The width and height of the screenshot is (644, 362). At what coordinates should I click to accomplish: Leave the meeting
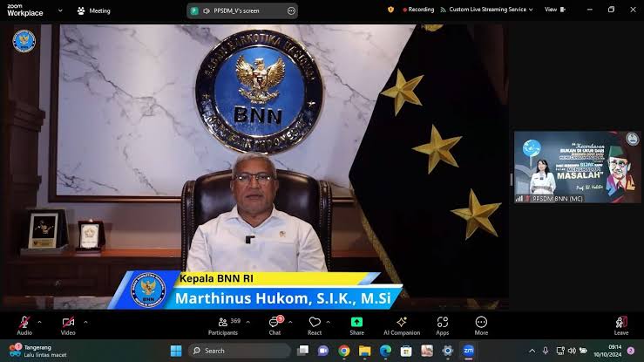tap(621, 326)
